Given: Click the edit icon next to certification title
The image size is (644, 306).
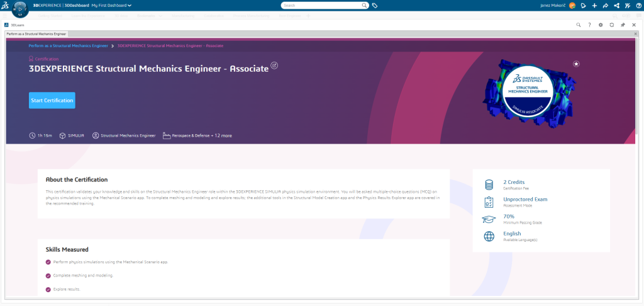Looking at the screenshot, I should (274, 65).
